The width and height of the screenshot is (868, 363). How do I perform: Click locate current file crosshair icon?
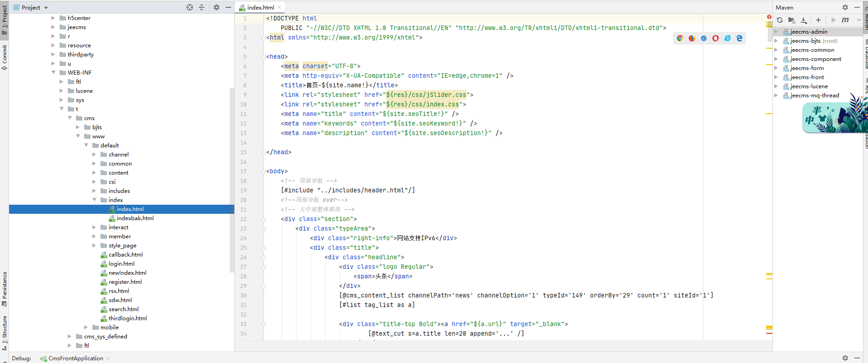pos(190,7)
